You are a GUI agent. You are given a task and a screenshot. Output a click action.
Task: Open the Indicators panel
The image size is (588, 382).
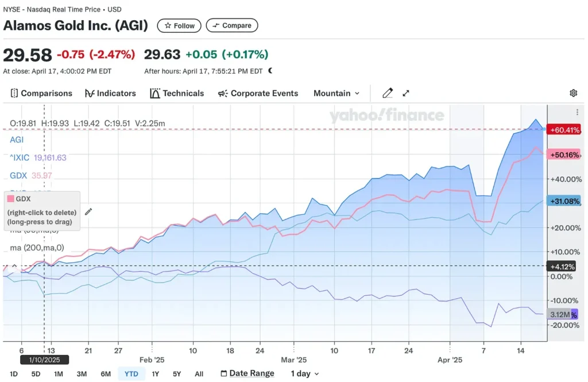point(110,93)
